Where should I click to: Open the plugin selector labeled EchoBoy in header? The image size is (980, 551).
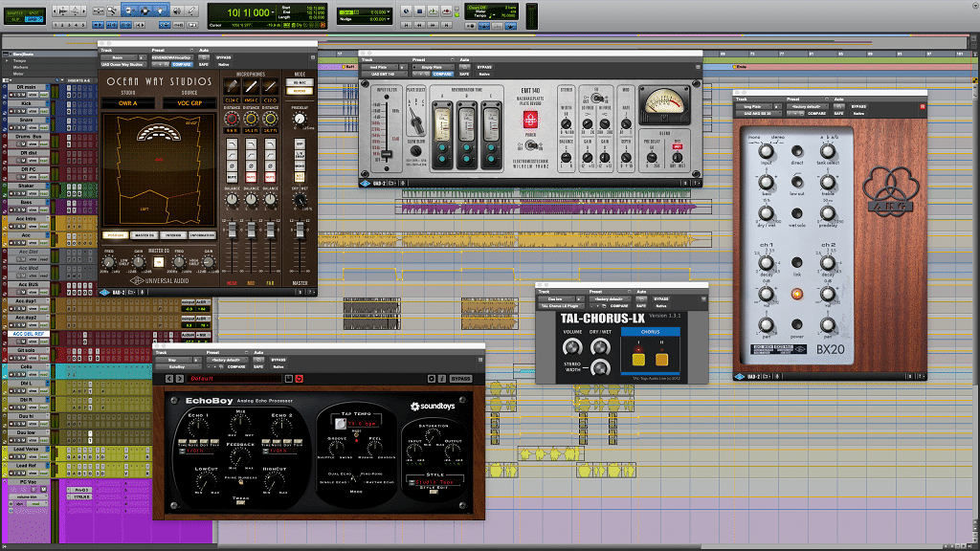click(x=177, y=367)
